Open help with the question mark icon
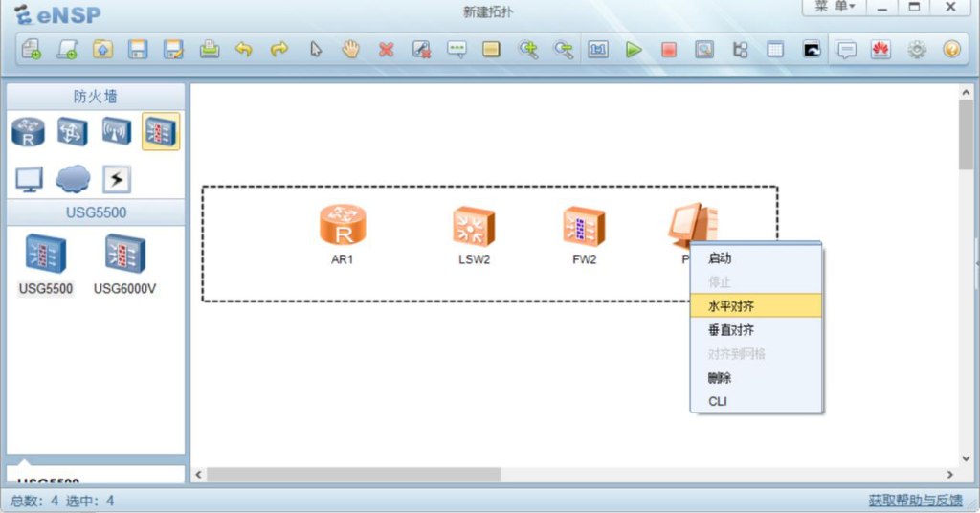This screenshot has width=980, height=513. (x=952, y=50)
